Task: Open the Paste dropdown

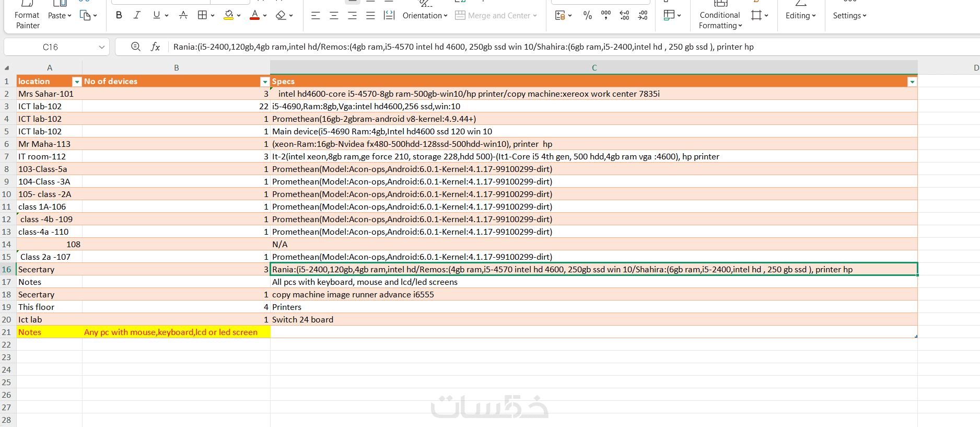Action: (60, 16)
